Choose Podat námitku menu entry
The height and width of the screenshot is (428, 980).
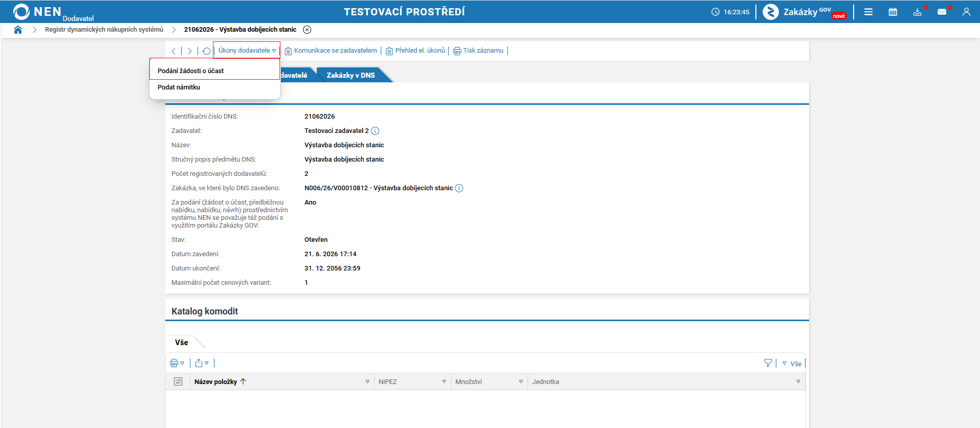(x=179, y=87)
